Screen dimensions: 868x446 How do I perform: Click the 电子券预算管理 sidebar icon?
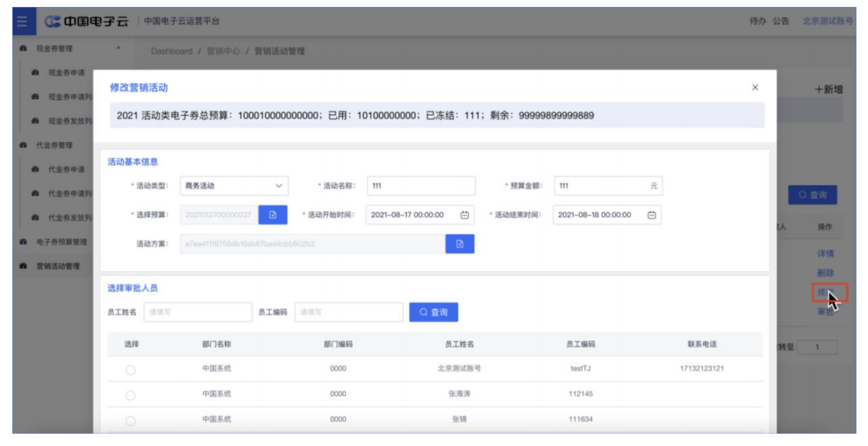tap(23, 241)
